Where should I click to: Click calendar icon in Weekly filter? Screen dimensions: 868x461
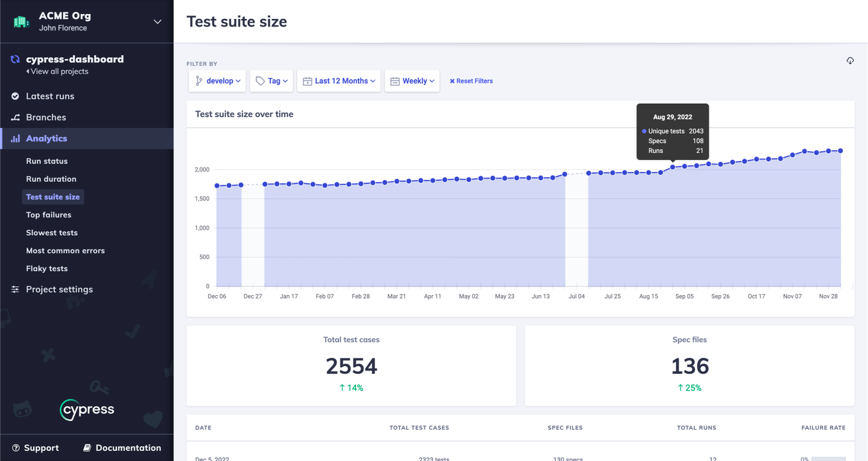[x=395, y=82]
